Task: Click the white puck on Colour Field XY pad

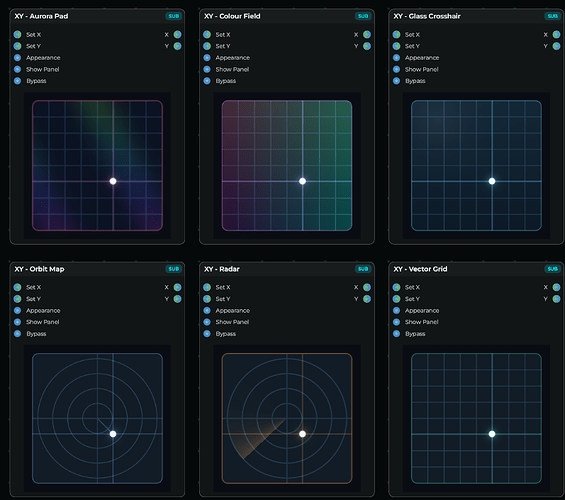Action: (x=302, y=181)
